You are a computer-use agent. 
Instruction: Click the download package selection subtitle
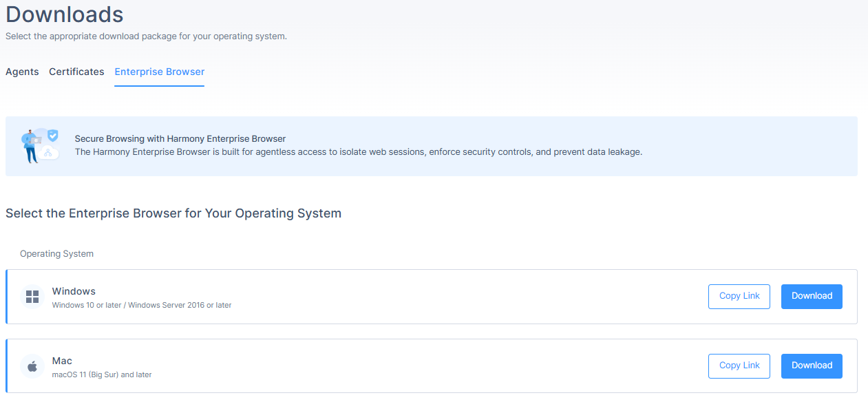point(146,36)
